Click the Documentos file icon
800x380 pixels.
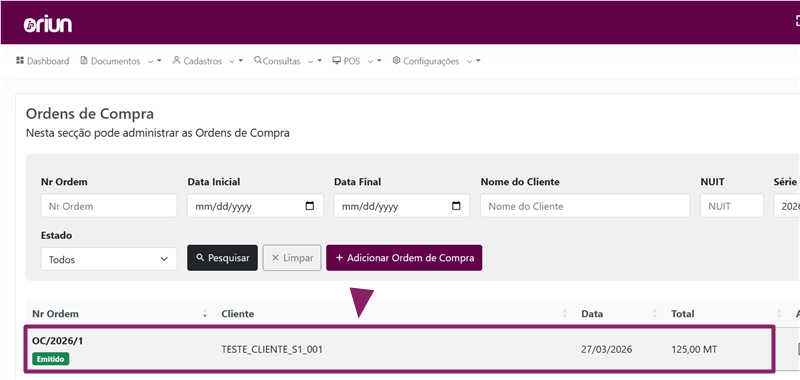84,60
